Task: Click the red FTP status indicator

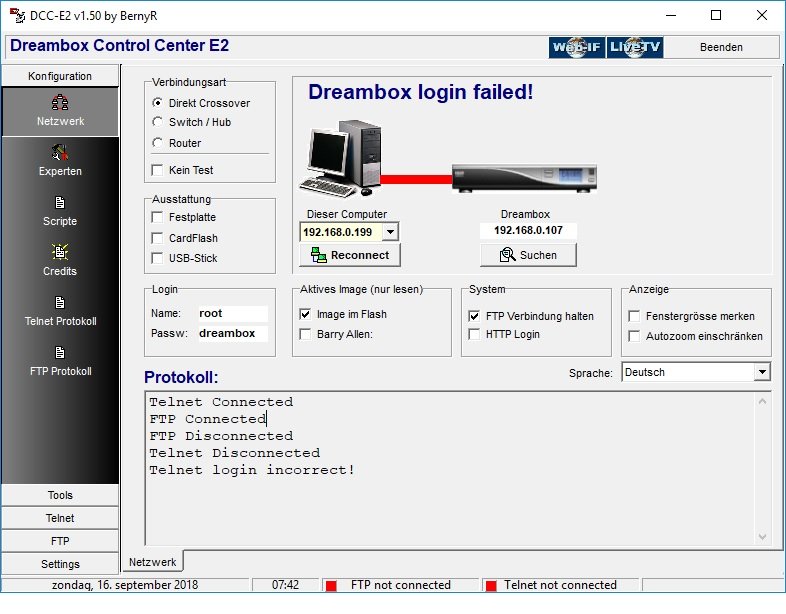Action: coord(331,585)
